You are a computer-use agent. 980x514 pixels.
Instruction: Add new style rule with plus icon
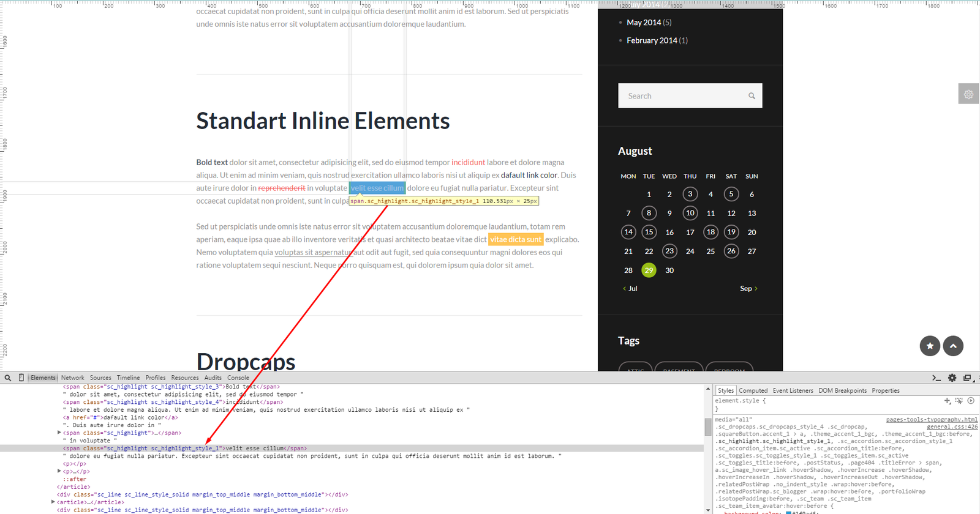(x=948, y=401)
